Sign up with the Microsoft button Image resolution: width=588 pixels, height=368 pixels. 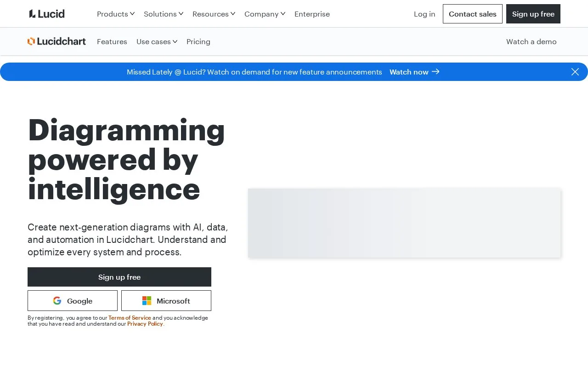pos(166,301)
